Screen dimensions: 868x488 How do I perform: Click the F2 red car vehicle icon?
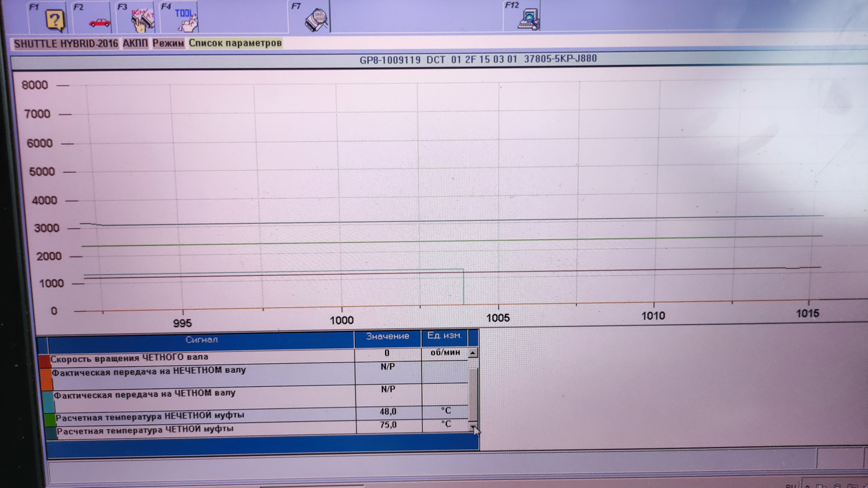click(x=99, y=23)
